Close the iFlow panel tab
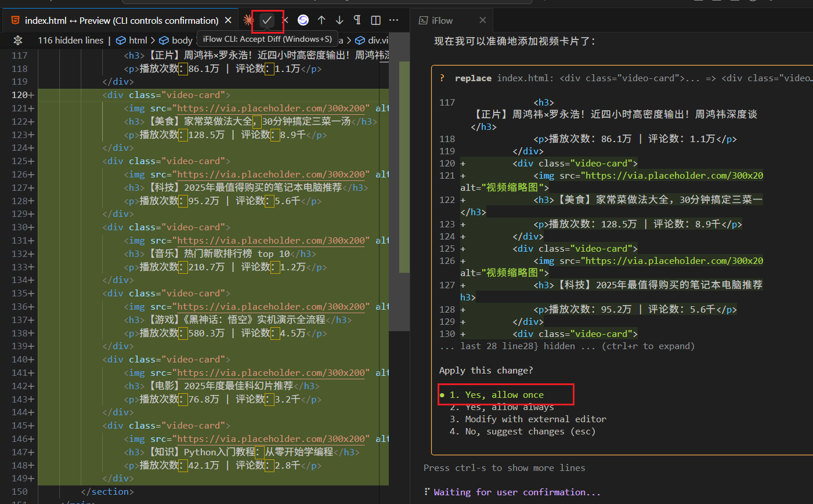The image size is (813, 504). tap(482, 20)
